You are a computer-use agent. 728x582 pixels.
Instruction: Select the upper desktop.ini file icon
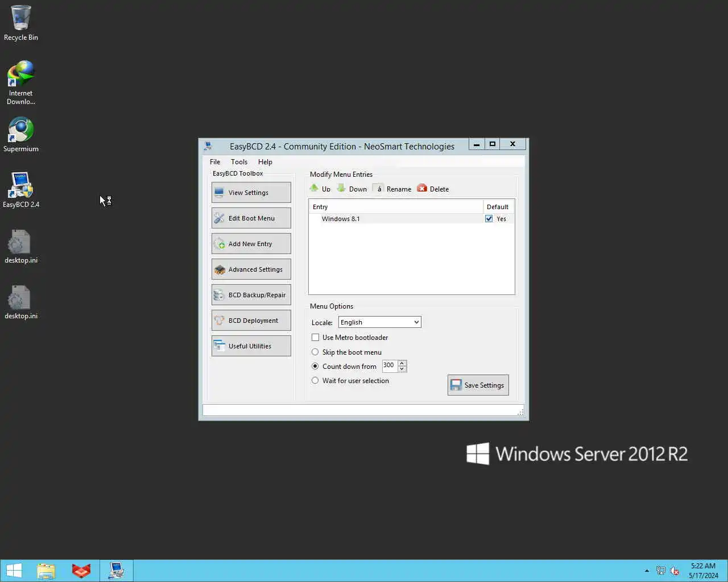tap(21, 246)
